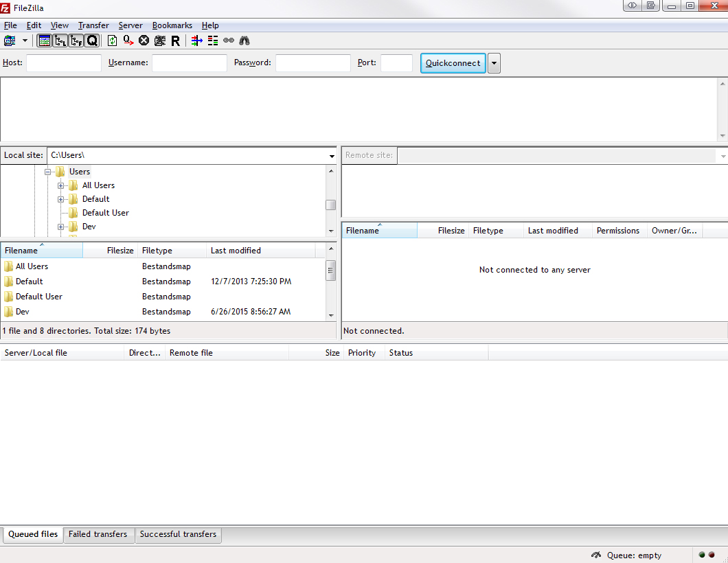Sort remote list by Permissions column
This screenshot has height=563, width=728.
tap(619, 231)
